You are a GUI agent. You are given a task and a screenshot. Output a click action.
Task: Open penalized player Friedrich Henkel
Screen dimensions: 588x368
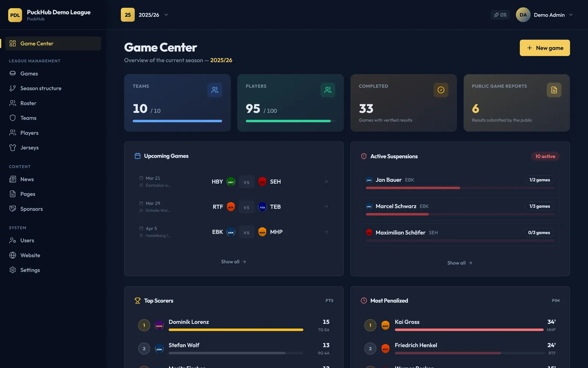coord(460,348)
